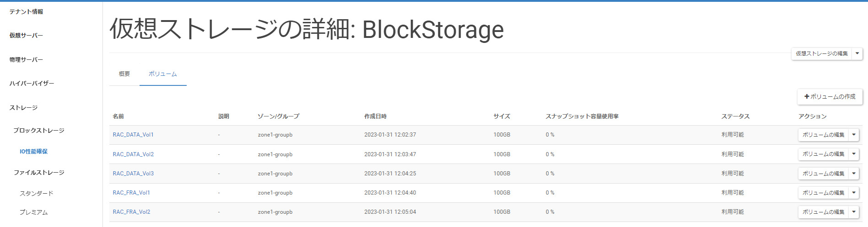868x227 pixels.
Task: Open action dropdown arrow for RAC_FRA_Vol2
Action: pos(854,212)
